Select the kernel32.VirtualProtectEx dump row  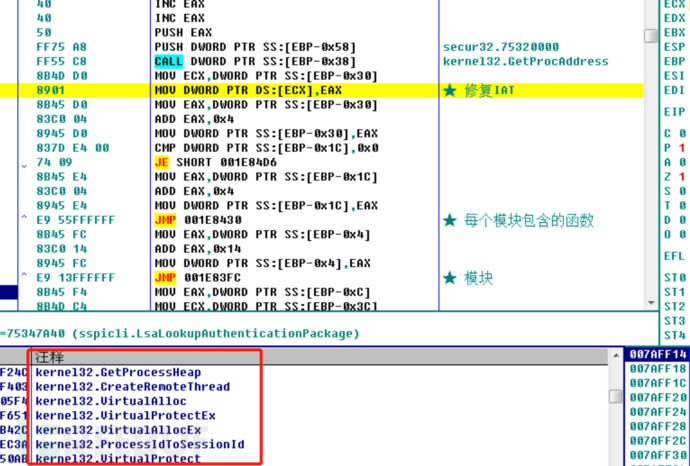click(x=125, y=415)
